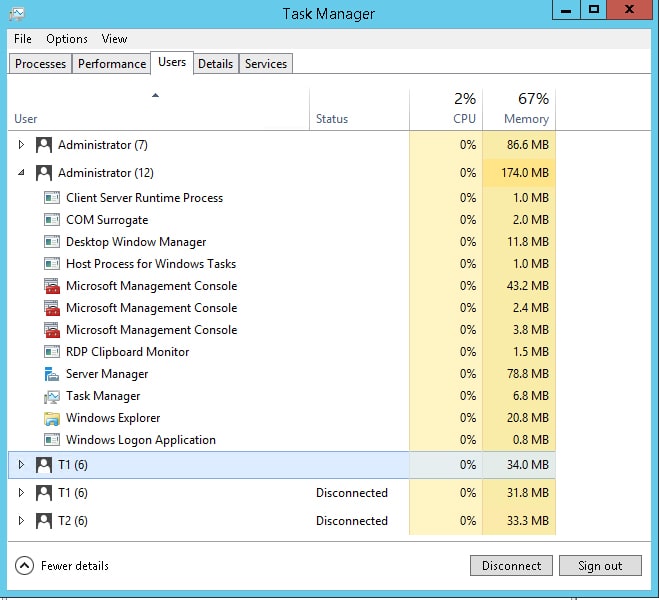Select the Windows Explorer process row

(282, 418)
